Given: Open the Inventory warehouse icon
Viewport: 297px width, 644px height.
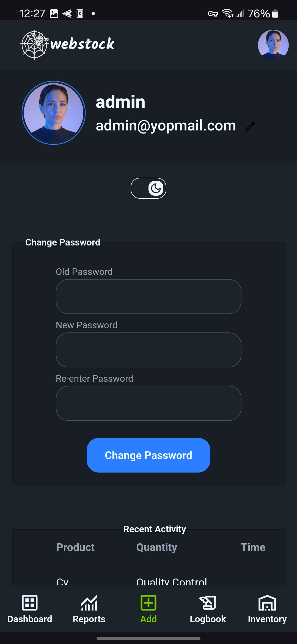Looking at the screenshot, I should [x=267, y=603].
